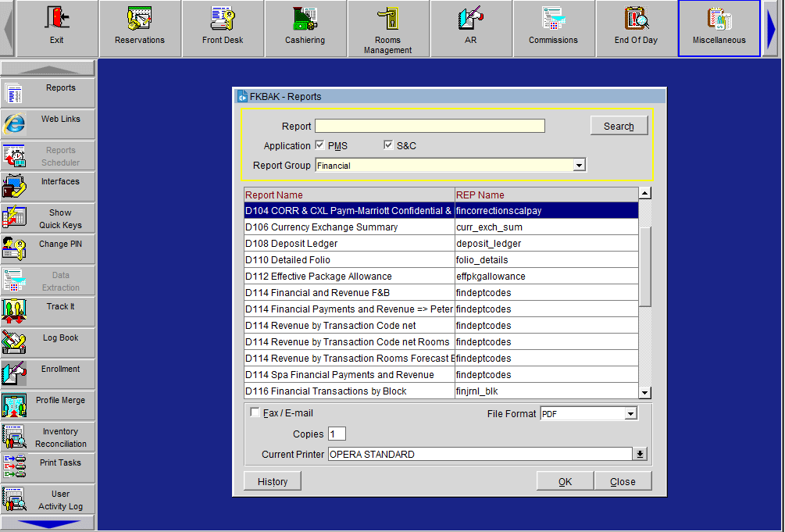Click the History button
Viewport: 785px width, 532px height.
(x=272, y=481)
